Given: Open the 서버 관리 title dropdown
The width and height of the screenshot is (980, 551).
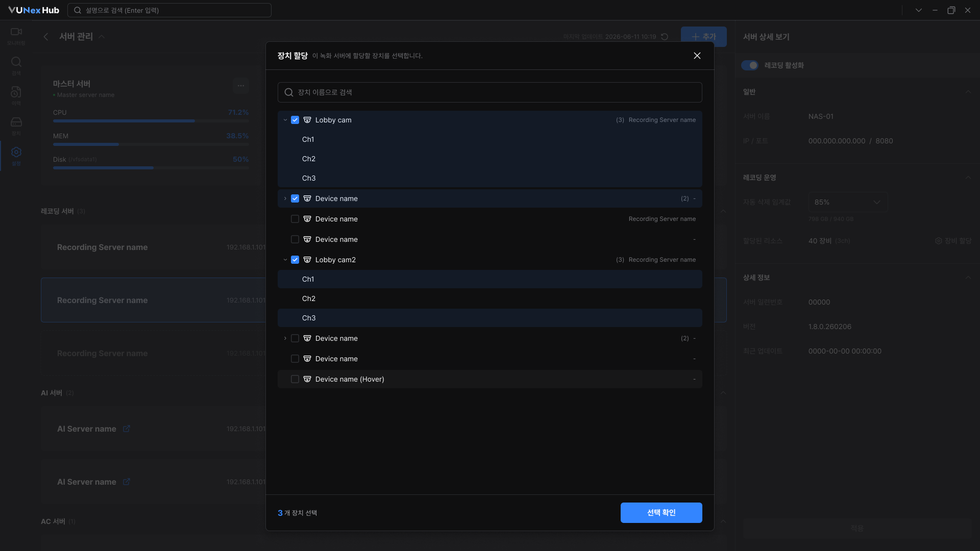Looking at the screenshot, I should [x=102, y=37].
